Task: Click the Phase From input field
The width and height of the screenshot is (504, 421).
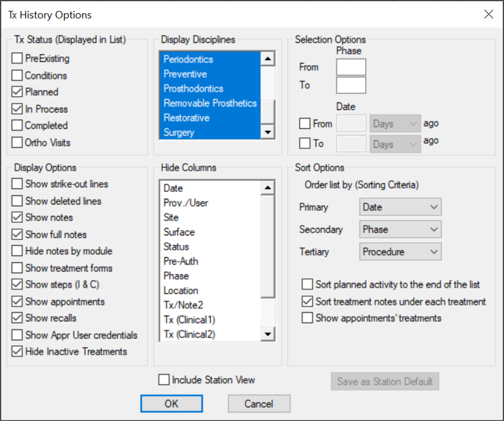Action: click(351, 67)
